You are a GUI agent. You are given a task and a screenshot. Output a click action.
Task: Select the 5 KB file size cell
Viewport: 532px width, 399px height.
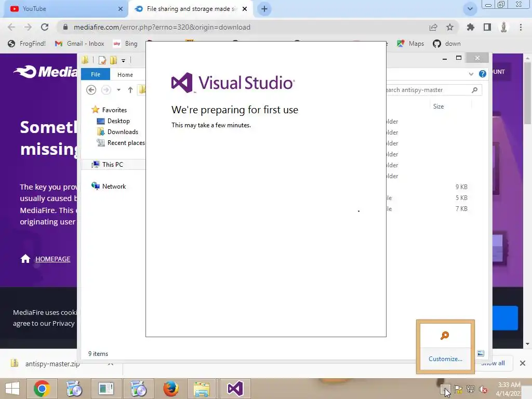coord(461,198)
